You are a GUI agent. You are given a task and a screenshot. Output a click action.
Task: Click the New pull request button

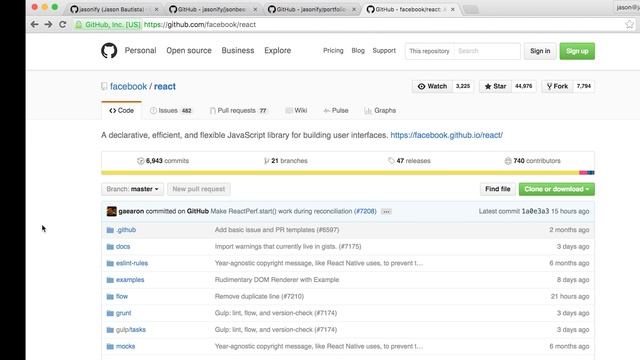tap(199, 189)
